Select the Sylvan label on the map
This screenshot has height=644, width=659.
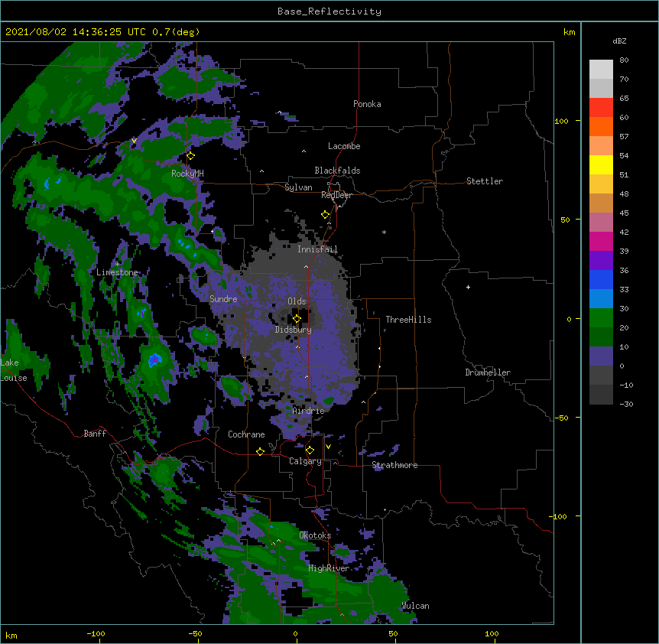tap(298, 187)
